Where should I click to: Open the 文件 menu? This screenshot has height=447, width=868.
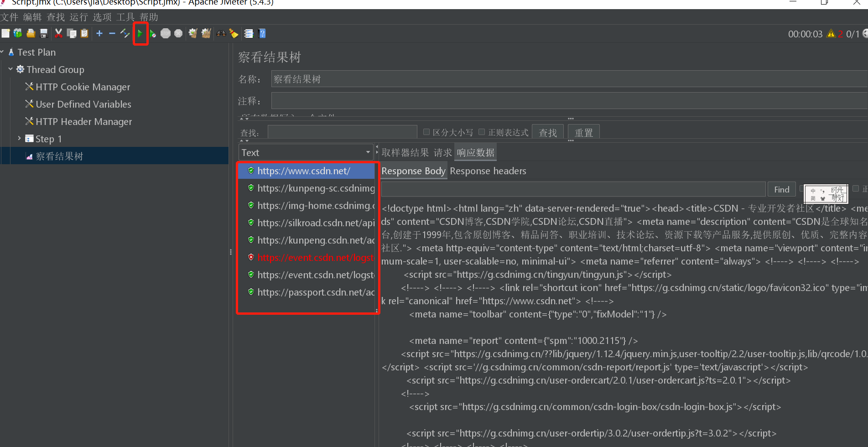point(9,17)
